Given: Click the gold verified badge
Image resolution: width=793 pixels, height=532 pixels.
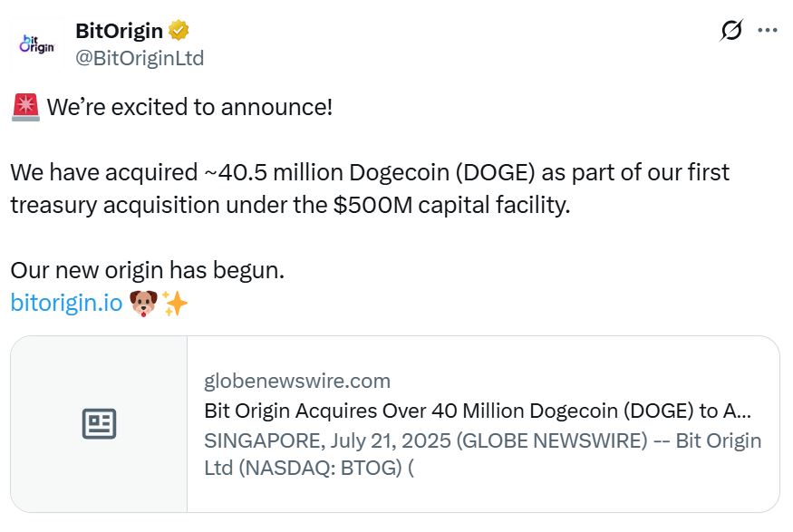Looking at the screenshot, I should tap(179, 31).
